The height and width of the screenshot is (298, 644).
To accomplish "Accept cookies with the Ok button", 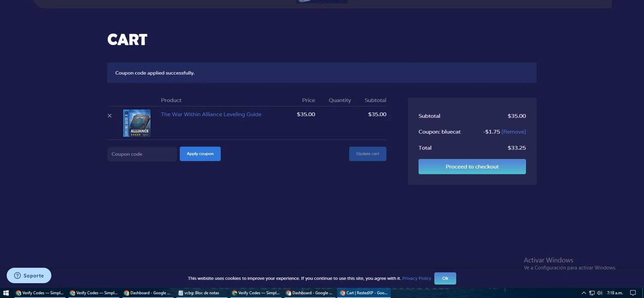I will click(445, 278).
